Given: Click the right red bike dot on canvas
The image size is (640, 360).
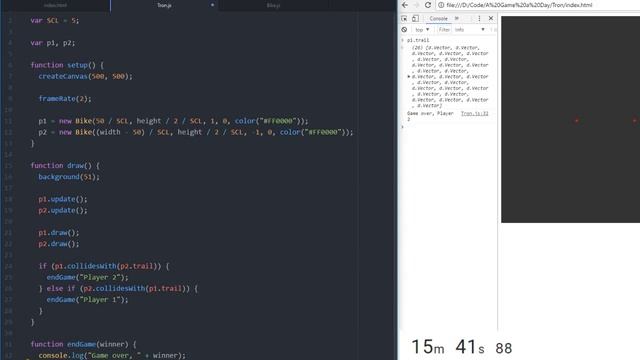Looking at the screenshot, I should (x=634, y=120).
